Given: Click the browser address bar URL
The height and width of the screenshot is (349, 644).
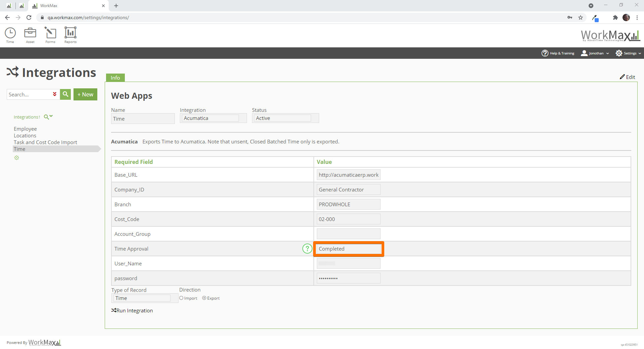Looking at the screenshot, I should [x=88, y=17].
